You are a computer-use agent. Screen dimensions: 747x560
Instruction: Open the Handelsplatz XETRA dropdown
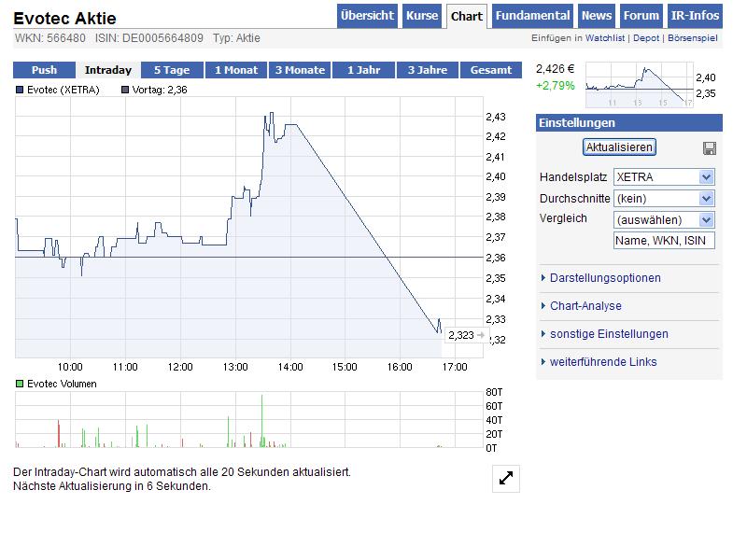point(664,177)
